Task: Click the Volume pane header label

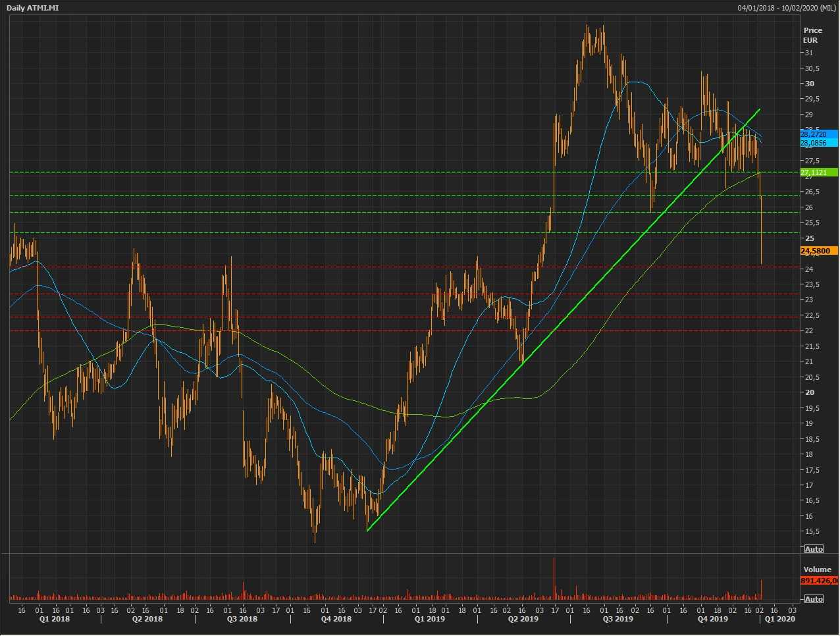Action: tap(817, 570)
